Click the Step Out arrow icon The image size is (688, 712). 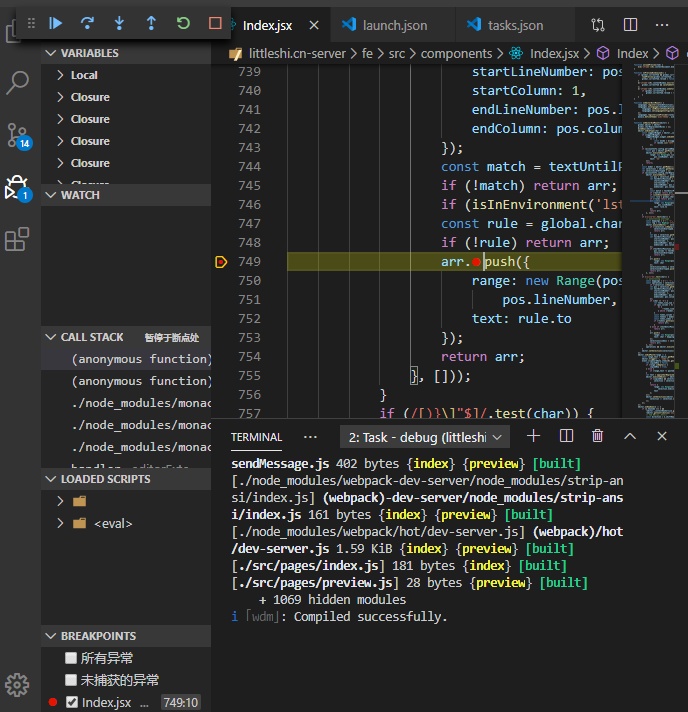pos(151,23)
